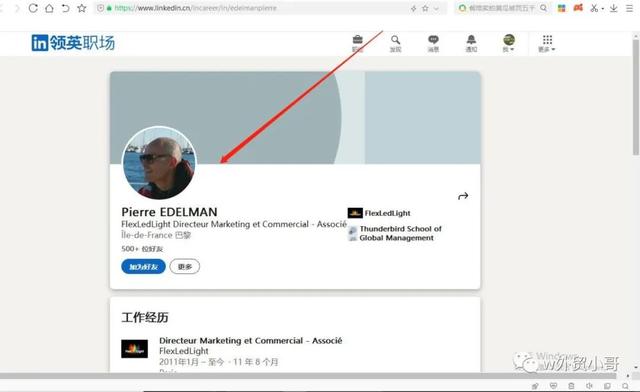Click the magnifier in the search box
640x392 pixels.
pyautogui.click(x=543, y=8)
